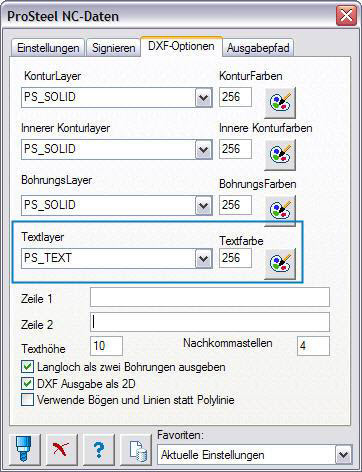Open the Innere Konturfarben palette picker

[280, 155]
